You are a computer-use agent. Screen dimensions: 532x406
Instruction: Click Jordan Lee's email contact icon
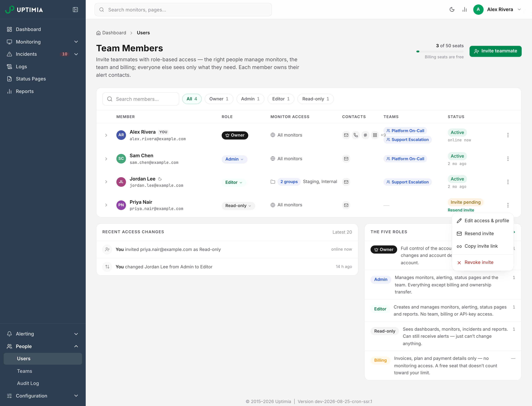(x=346, y=182)
